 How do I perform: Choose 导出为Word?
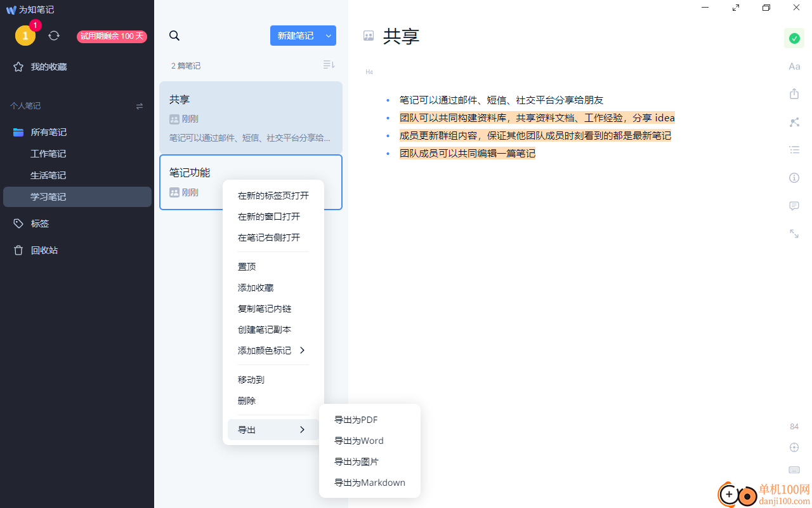coord(370,441)
